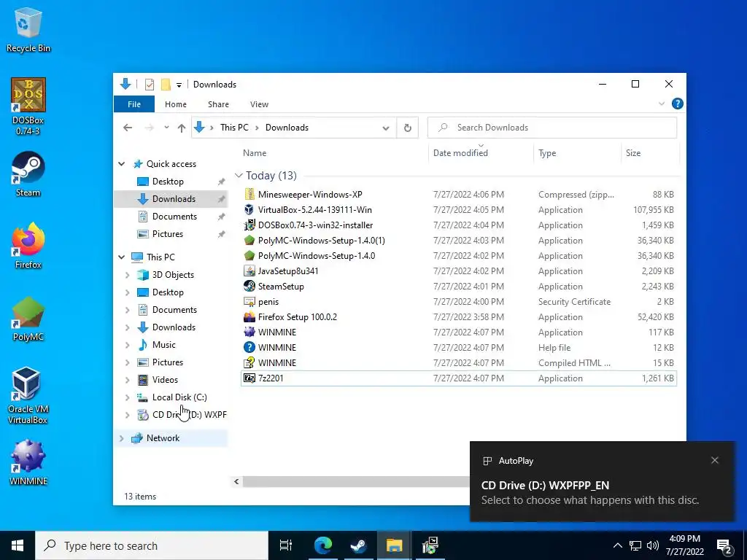
Task: Expand Local Disk (C:) node
Action: [x=127, y=397]
